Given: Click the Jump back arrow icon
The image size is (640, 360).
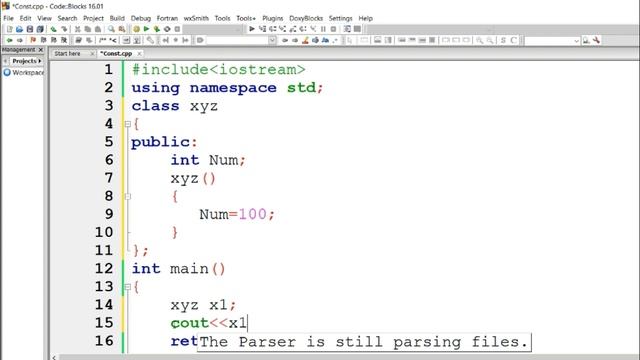Looking at the screenshot, I should [9, 40].
